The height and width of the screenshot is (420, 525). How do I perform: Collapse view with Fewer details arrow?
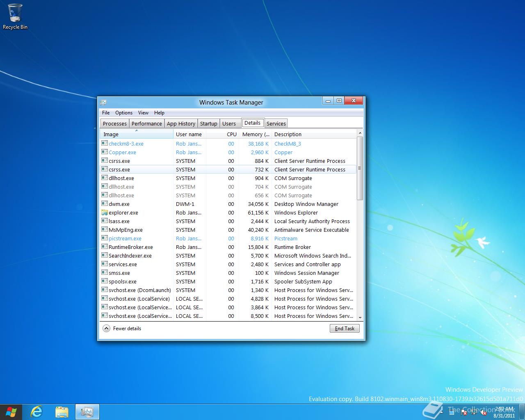point(106,329)
